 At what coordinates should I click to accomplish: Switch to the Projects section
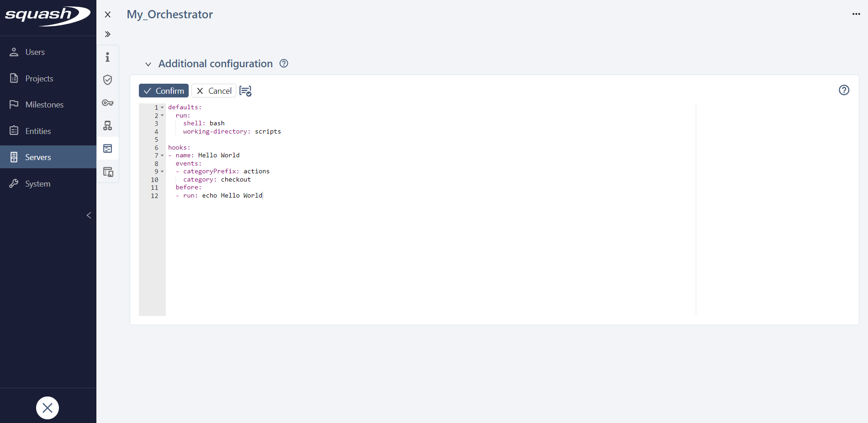coord(39,78)
